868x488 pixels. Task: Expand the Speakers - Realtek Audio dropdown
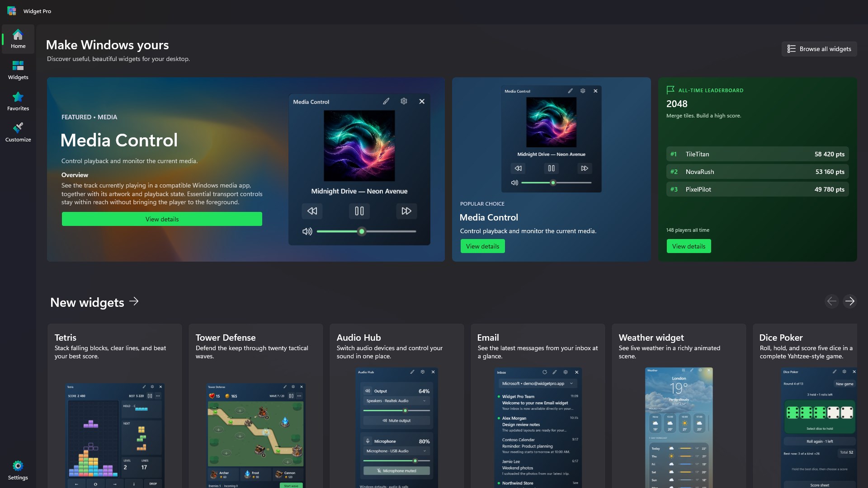(x=396, y=401)
